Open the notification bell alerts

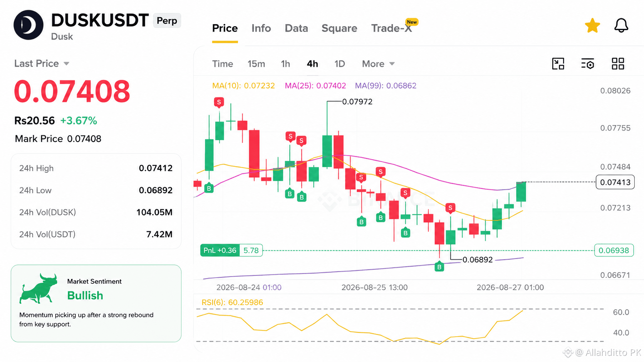click(x=621, y=26)
